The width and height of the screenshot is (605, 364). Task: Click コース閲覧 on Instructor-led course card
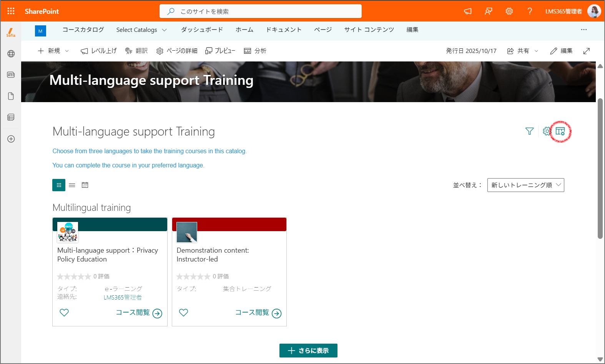[258, 313]
